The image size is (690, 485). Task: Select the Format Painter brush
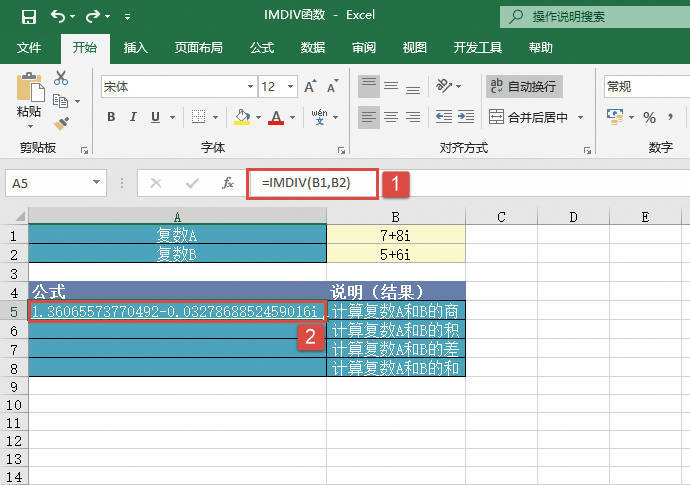pyautogui.click(x=61, y=123)
